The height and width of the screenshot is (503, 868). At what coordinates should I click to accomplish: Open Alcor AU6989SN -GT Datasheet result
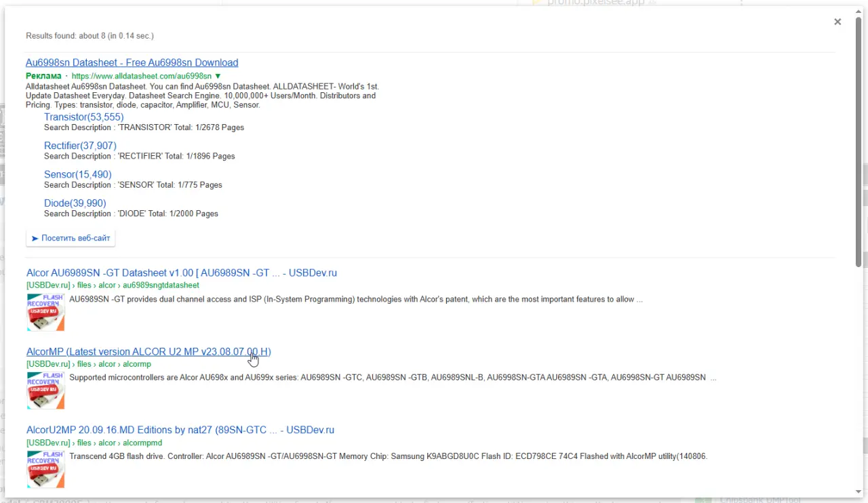(x=182, y=273)
